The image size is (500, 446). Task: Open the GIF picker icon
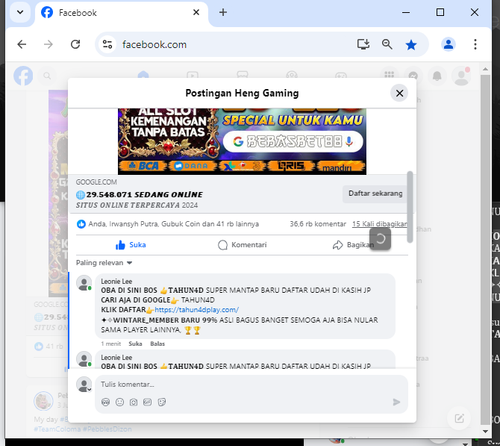(147, 402)
